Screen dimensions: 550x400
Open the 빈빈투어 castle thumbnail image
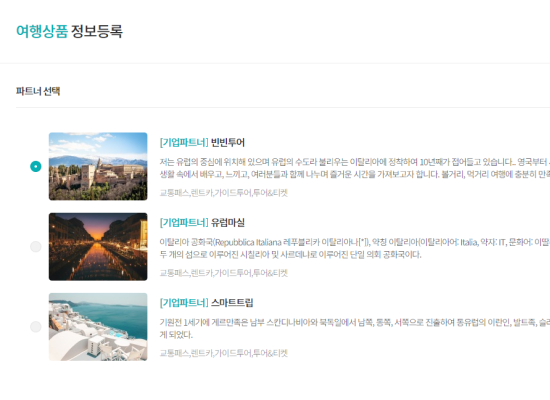[x=98, y=166]
